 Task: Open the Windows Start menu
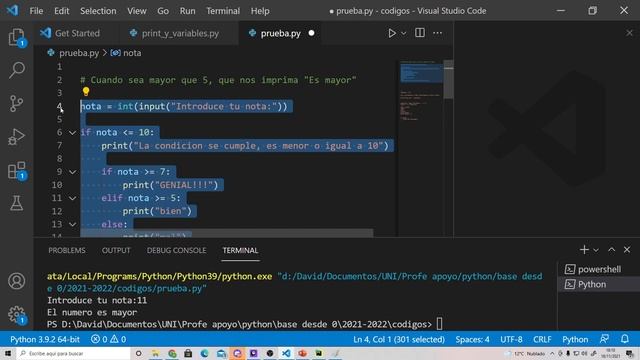point(8,353)
